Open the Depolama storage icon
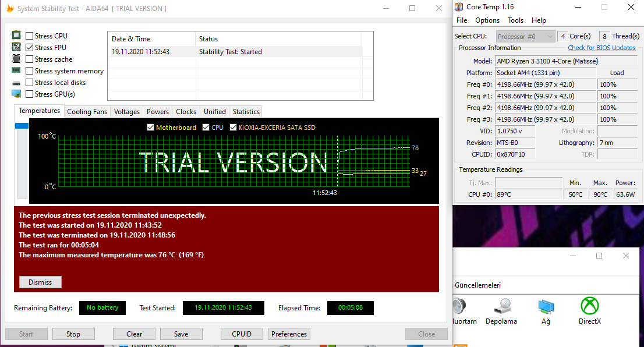The image size is (644, 347). pyautogui.click(x=502, y=307)
